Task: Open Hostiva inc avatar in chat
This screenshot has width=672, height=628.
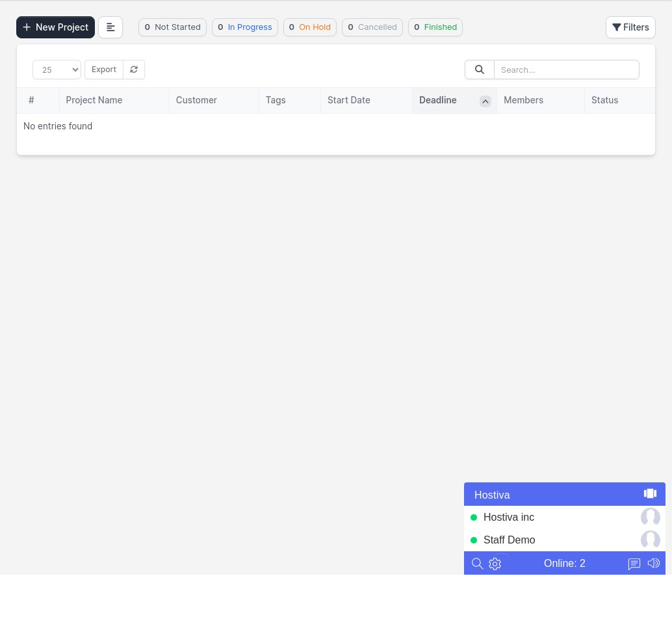Action: [x=651, y=517]
